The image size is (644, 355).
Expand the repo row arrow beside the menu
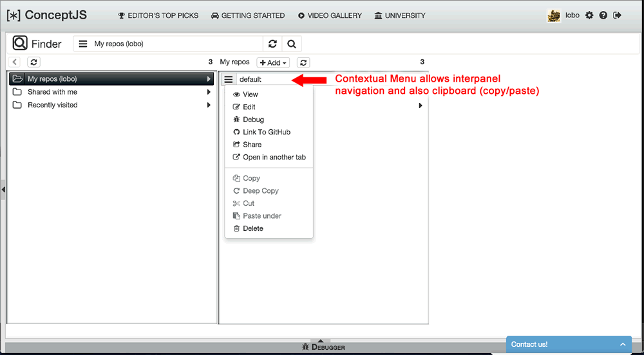click(421, 105)
